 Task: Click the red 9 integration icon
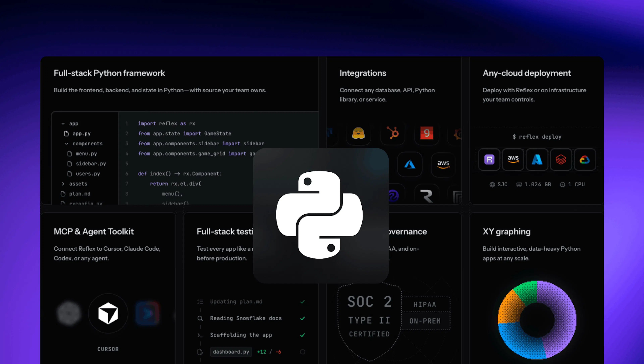(x=426, y=133)
